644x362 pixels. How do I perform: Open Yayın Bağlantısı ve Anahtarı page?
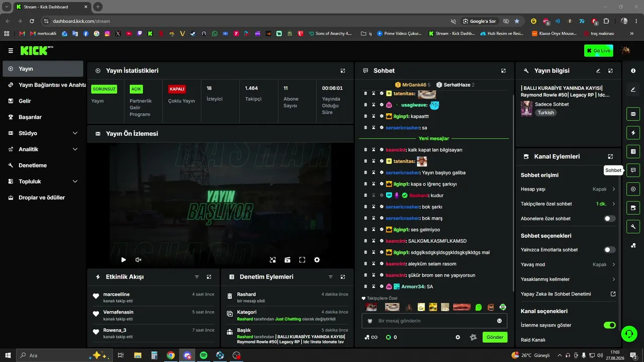point(43,85)
